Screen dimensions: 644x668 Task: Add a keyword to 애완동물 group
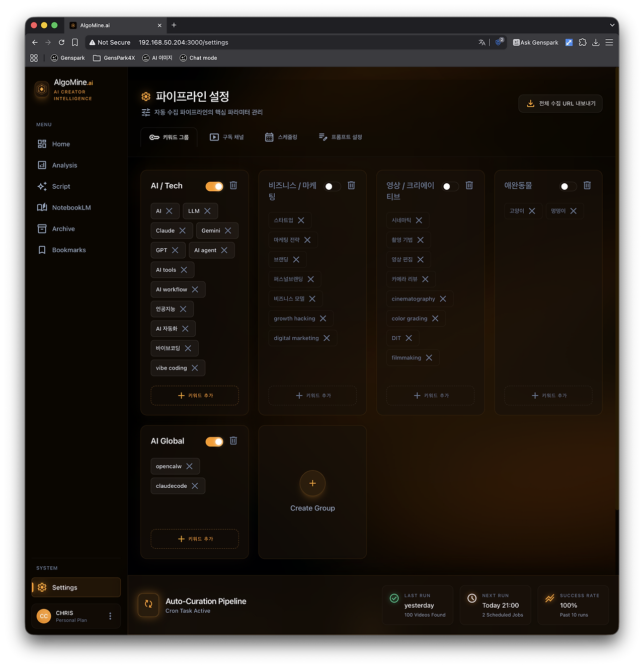click(548, 396)
